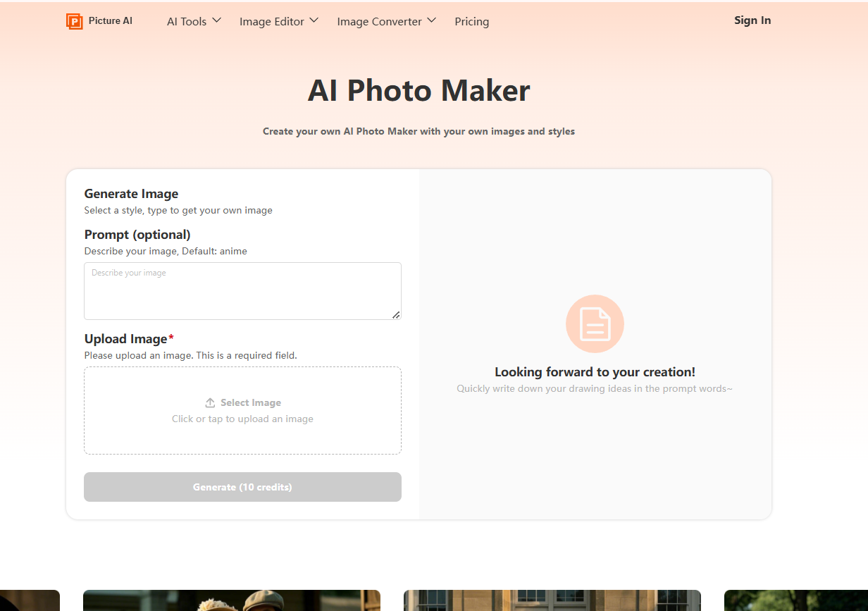Click the 'Upload Image' label
The image size is (868, 611).
coord(129,339)
